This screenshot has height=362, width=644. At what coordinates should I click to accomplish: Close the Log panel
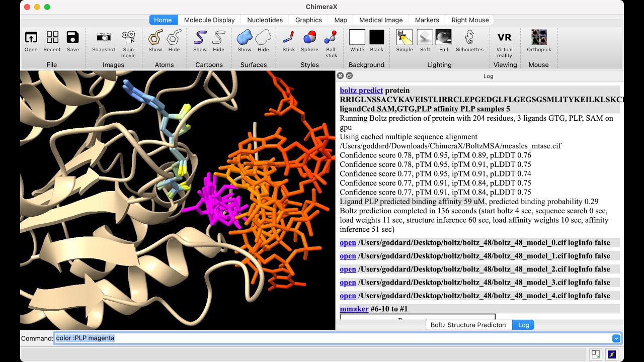coord(340,76)
